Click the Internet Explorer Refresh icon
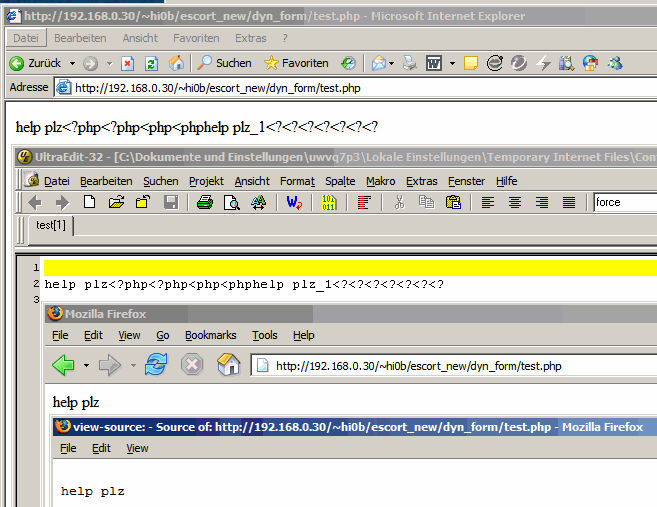657x507 pixels. 152,63
